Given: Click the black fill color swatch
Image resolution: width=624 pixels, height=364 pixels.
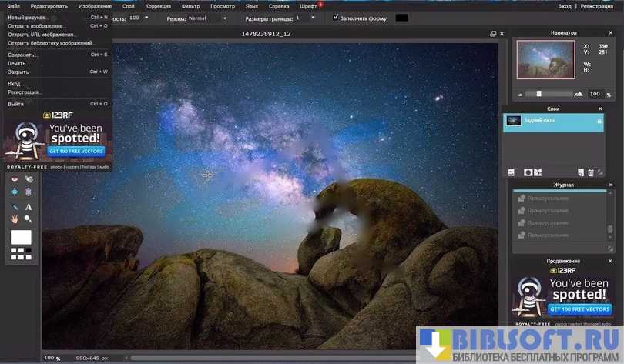Looking at the screenshot, I should 401,17.
